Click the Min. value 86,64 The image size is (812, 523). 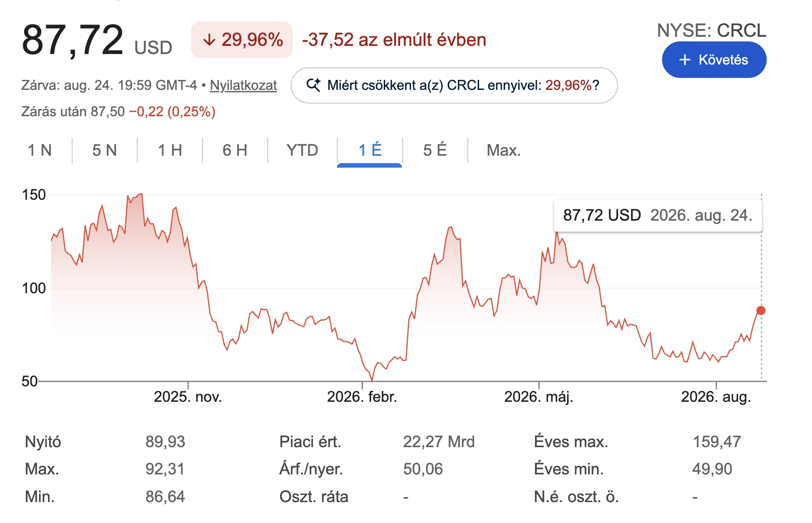pos(165,497)
